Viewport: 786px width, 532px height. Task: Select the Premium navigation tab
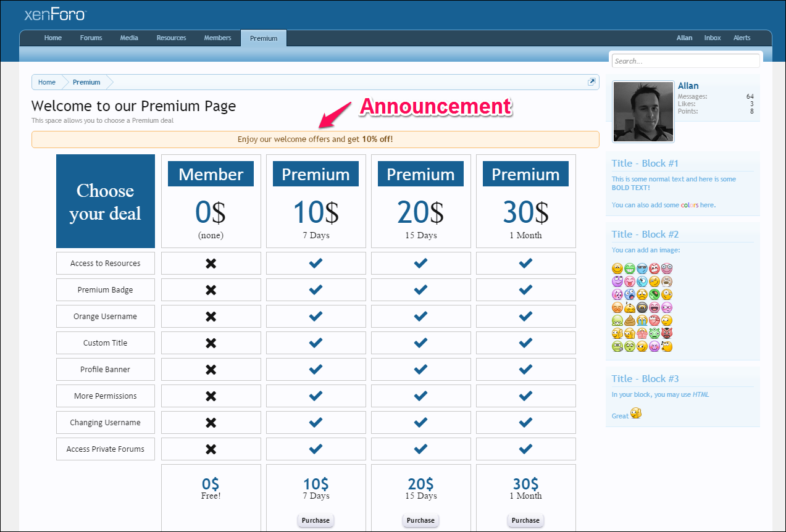264,38
